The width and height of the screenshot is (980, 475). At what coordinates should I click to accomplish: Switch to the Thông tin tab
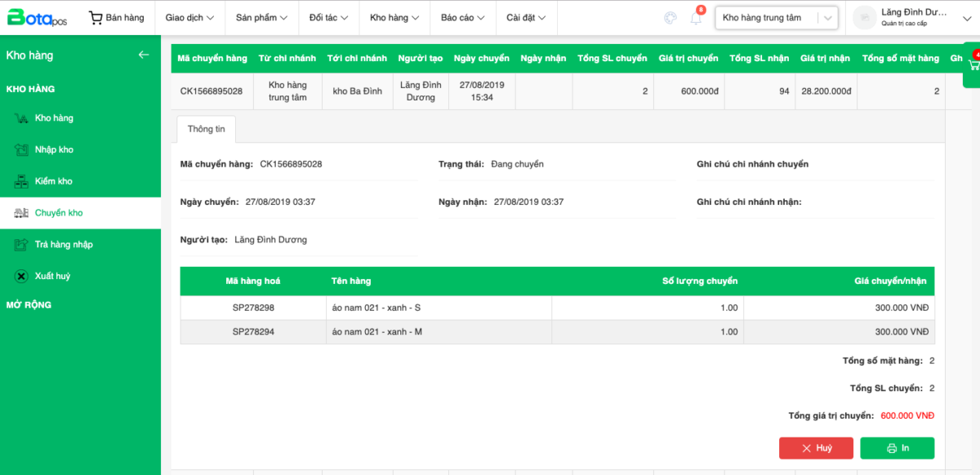(x=206, y=129)
